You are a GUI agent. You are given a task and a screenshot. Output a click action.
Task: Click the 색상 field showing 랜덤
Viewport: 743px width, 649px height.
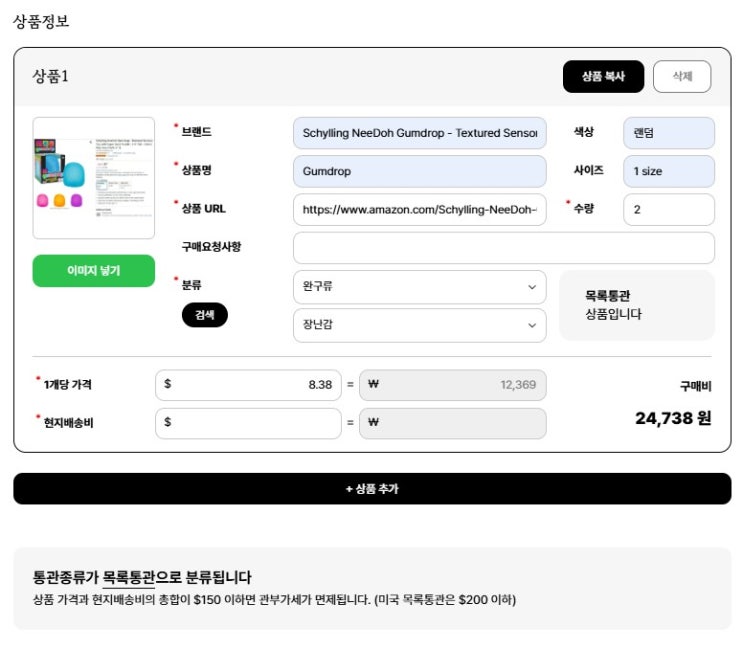[x=669, y=133]
